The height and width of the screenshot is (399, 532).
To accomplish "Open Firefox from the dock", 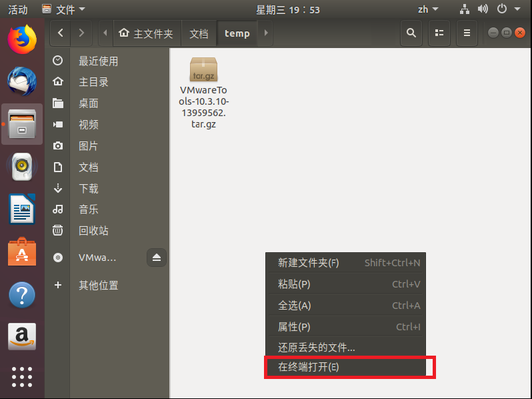I will 22,39.
